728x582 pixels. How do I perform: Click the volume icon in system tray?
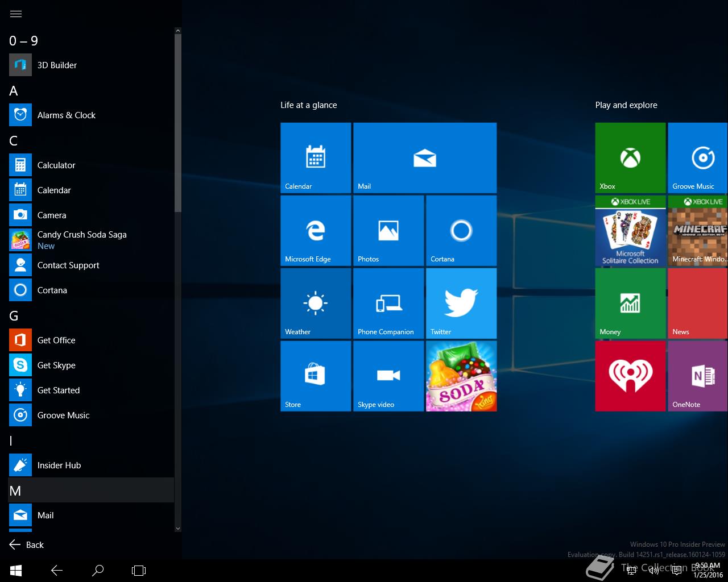pyautogui.click(x=653, y=570)
